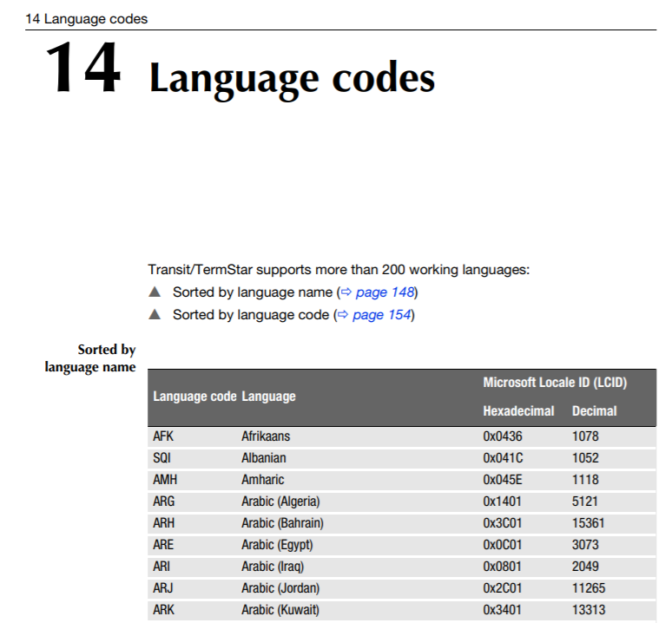The height and width of the screenshot is (623, 672).
Task: Click the 'SQI' language code cell
Action: click(163, 458)
